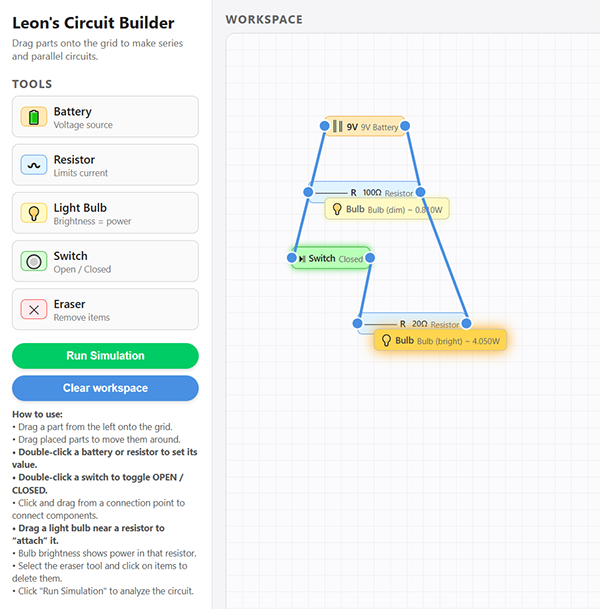
Task: Select the switch circle icon in Tools
Action: pyautogui.click(x=34, y=261)
